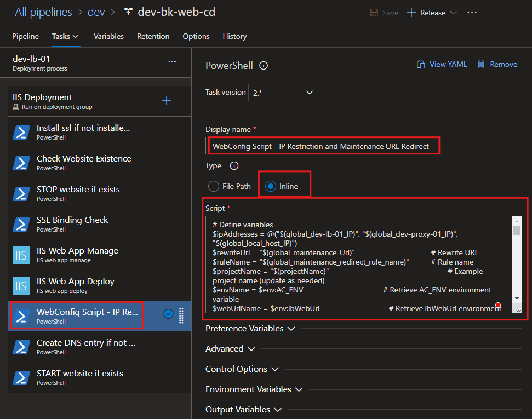Select the Inline radio button

pos(271,186)
